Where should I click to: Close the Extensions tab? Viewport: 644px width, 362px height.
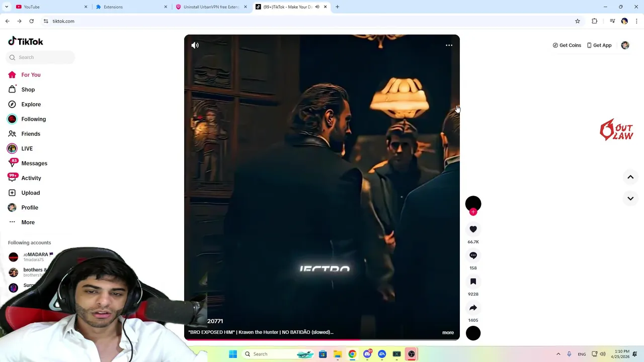click(166, 7)
